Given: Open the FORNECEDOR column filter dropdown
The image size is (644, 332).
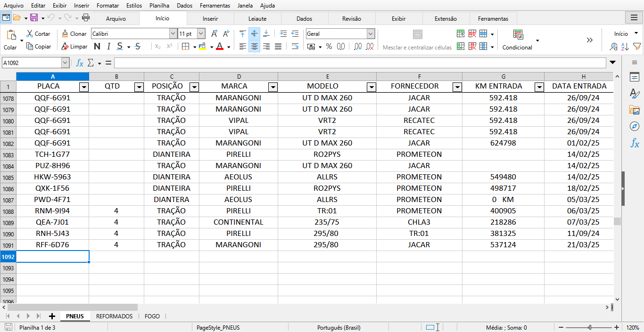Looking at the screenshot, I should [x=457, y=87].
